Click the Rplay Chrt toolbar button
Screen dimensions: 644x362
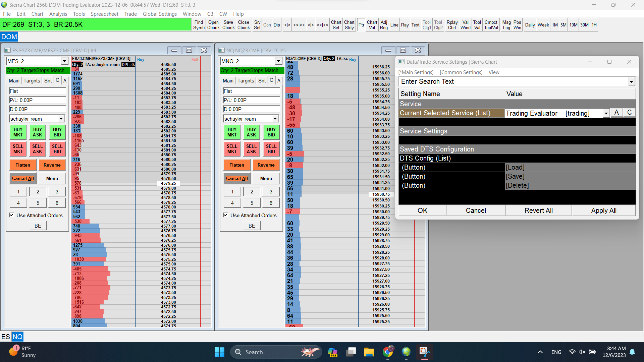452,25
